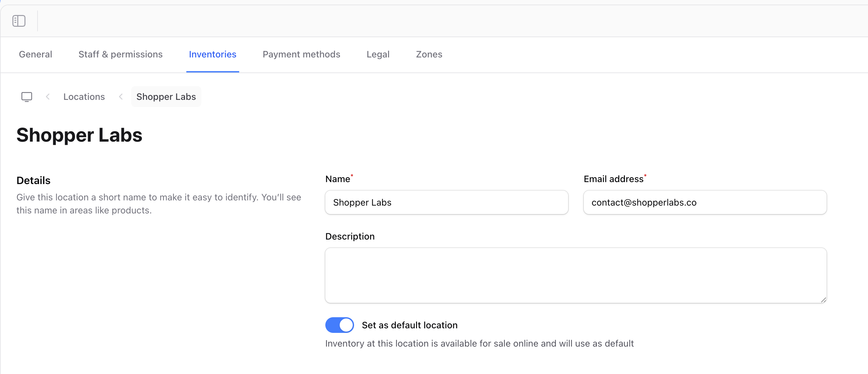868x374 pixels.
Task: Click the Name field showing Shopper Labs
Action: point(446,202)
